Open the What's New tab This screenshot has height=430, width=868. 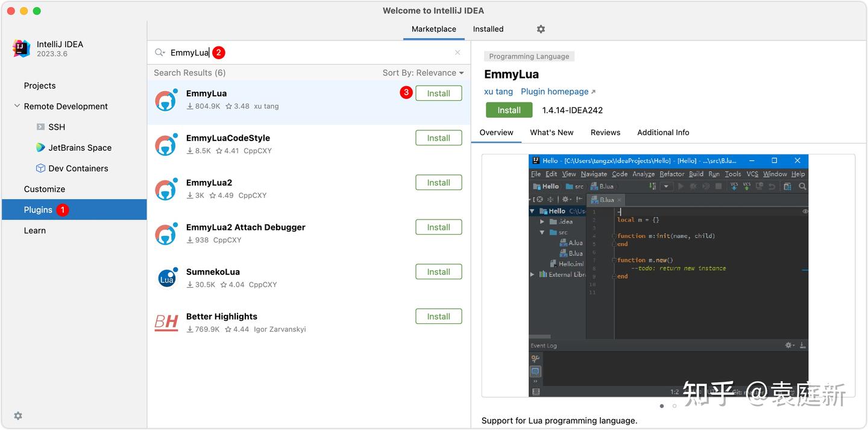pos(552,132)
